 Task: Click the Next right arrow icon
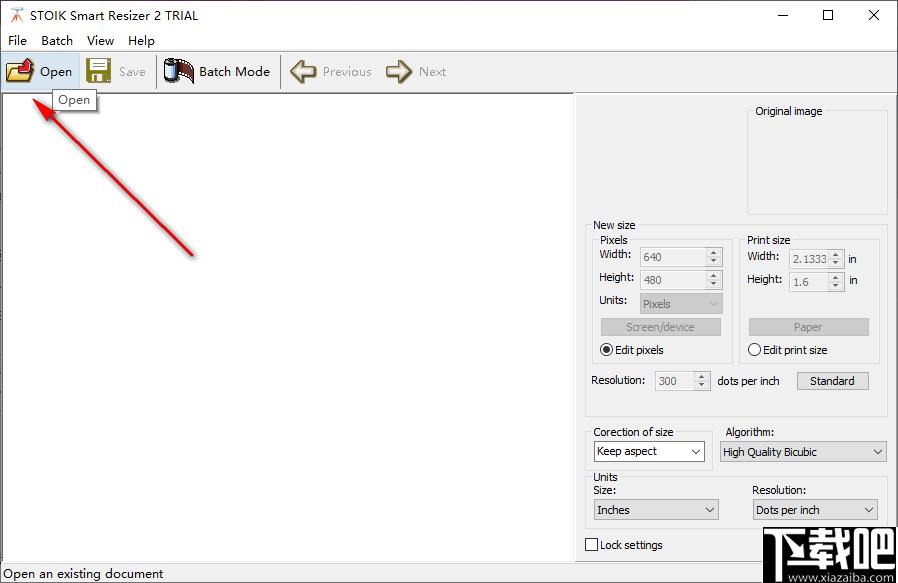point(399,72)
